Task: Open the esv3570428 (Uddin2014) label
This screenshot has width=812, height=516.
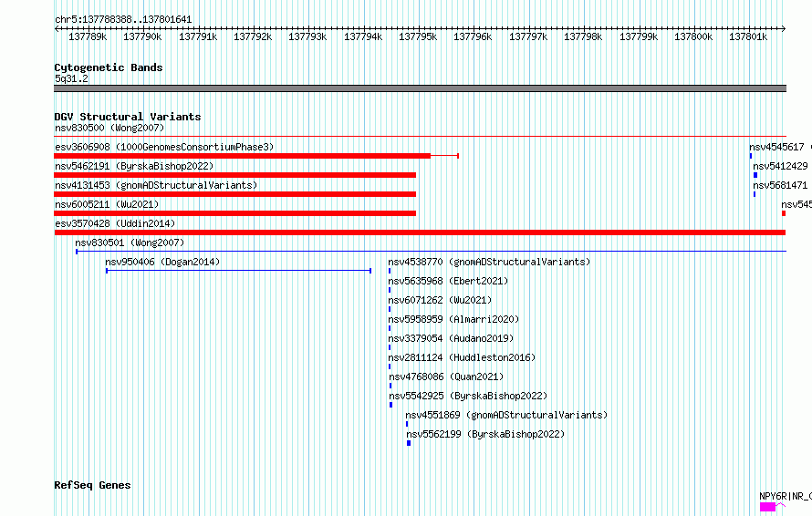Action: point(115,223)
